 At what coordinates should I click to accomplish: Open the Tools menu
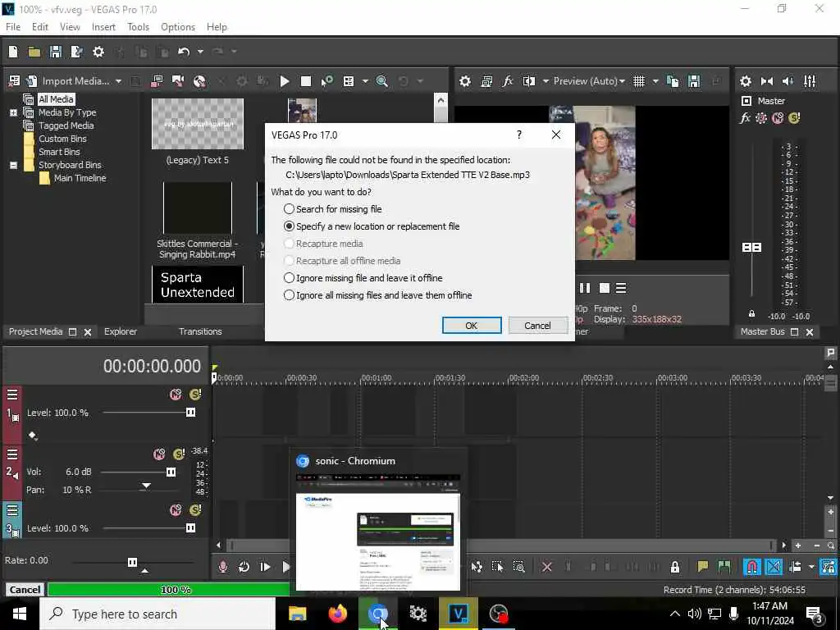point(138,27)
